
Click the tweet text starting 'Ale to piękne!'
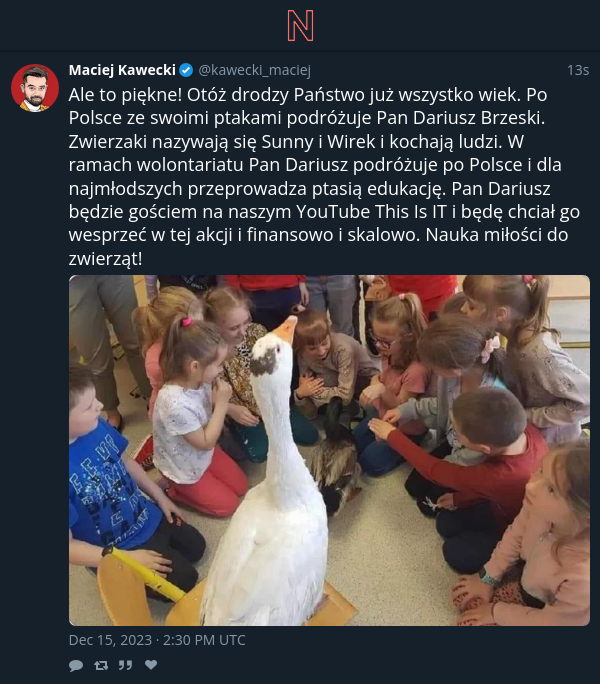(324, 177)
